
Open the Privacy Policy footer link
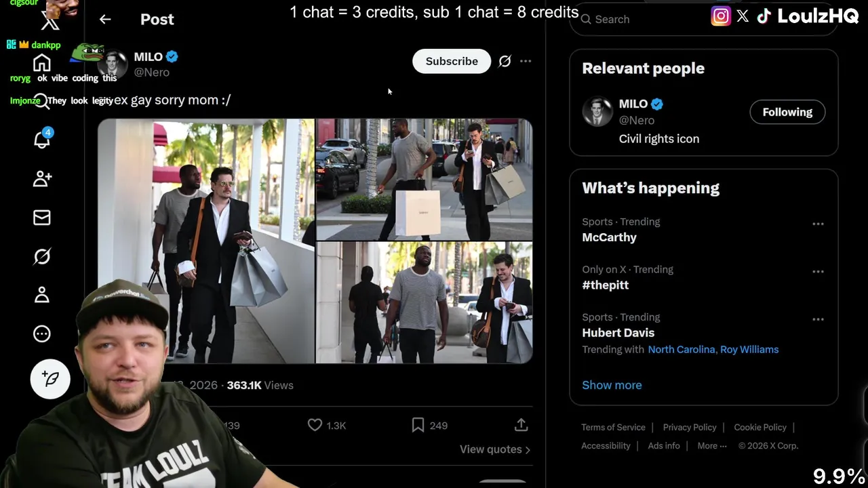click(x=690, y=427)
